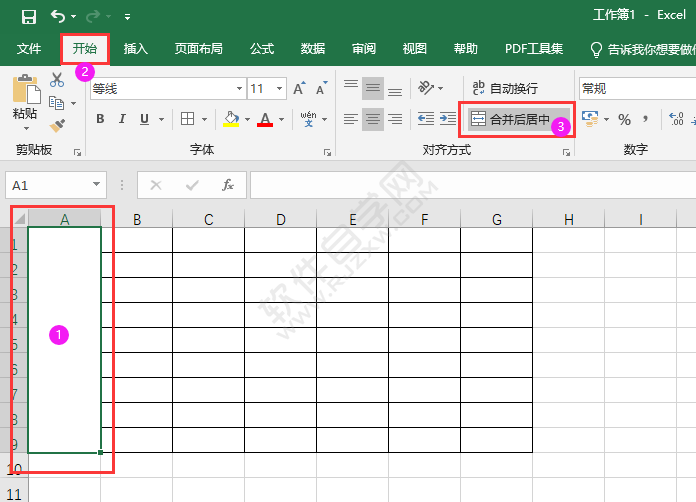Toggle Align Right
The image size is (696, 502).
(x=395, y=119)
